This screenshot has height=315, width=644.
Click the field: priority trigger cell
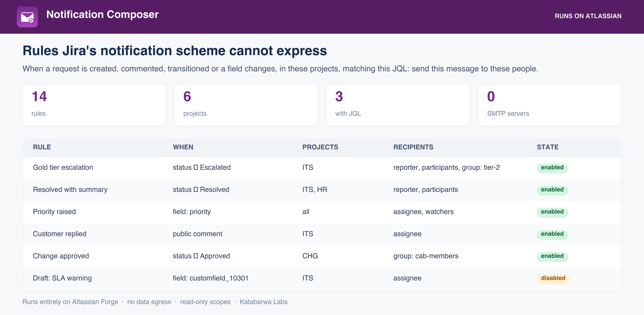tap(192, 212)
